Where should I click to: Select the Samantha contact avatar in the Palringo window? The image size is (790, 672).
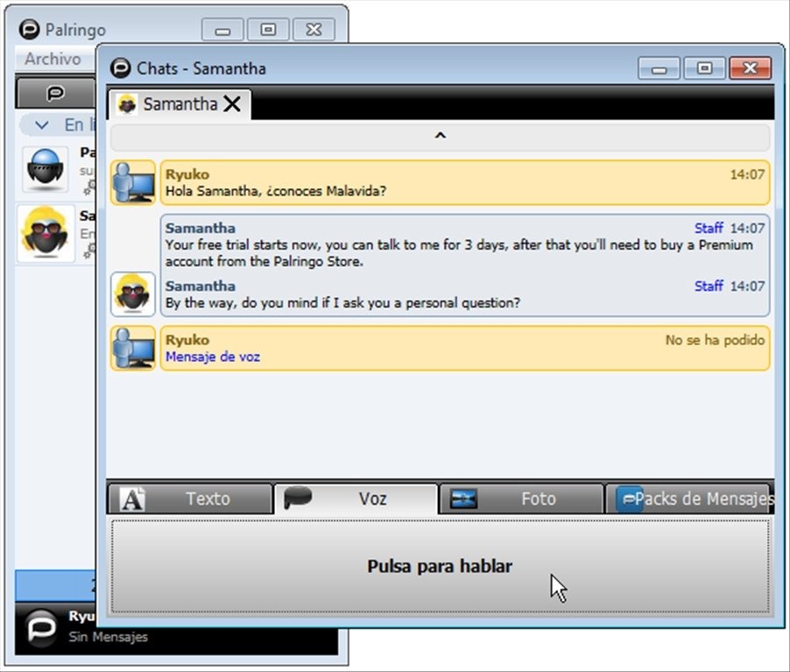click(x=45, y=233)
